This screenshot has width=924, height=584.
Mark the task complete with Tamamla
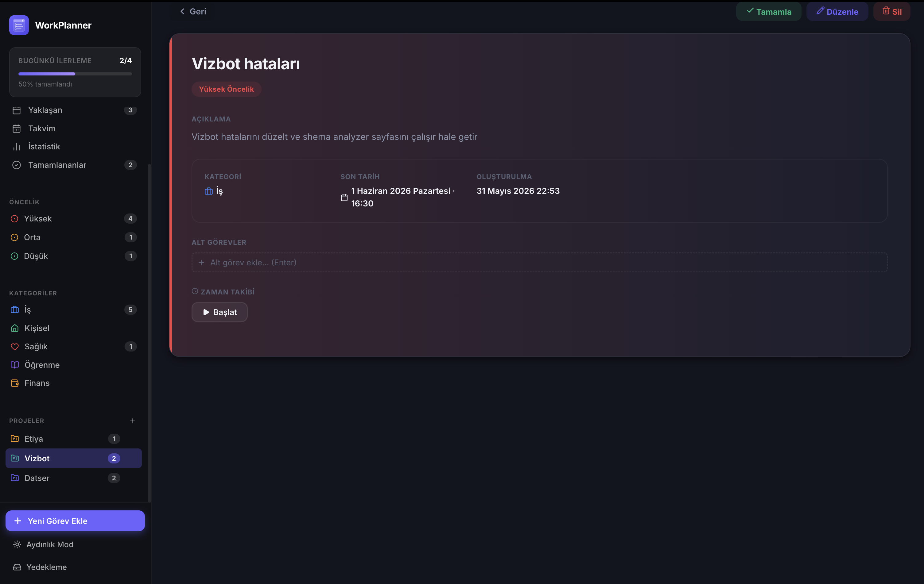769,12
